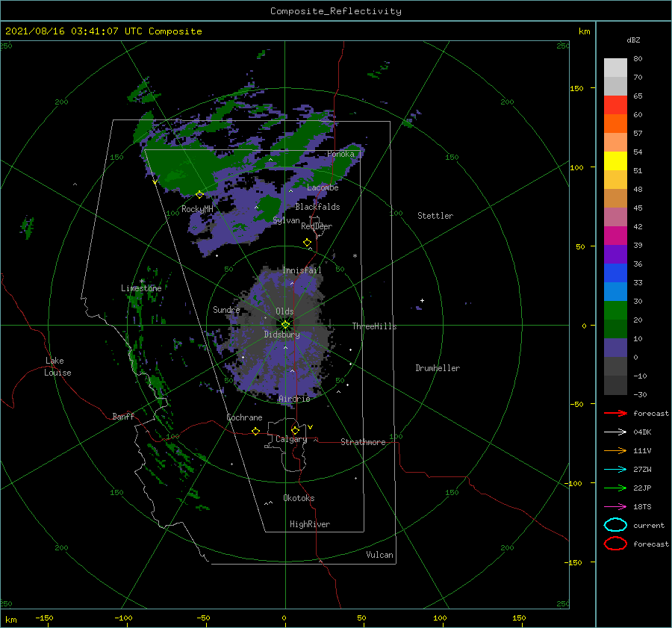Click the Banff label
The width and height of the screenshot is (672, 628).
point(123,416)
